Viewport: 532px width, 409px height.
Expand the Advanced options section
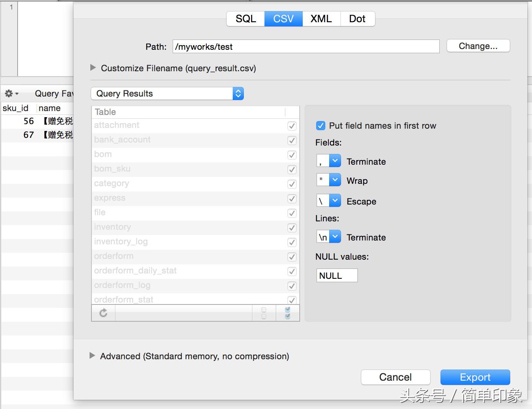click(x=92, y=356)
